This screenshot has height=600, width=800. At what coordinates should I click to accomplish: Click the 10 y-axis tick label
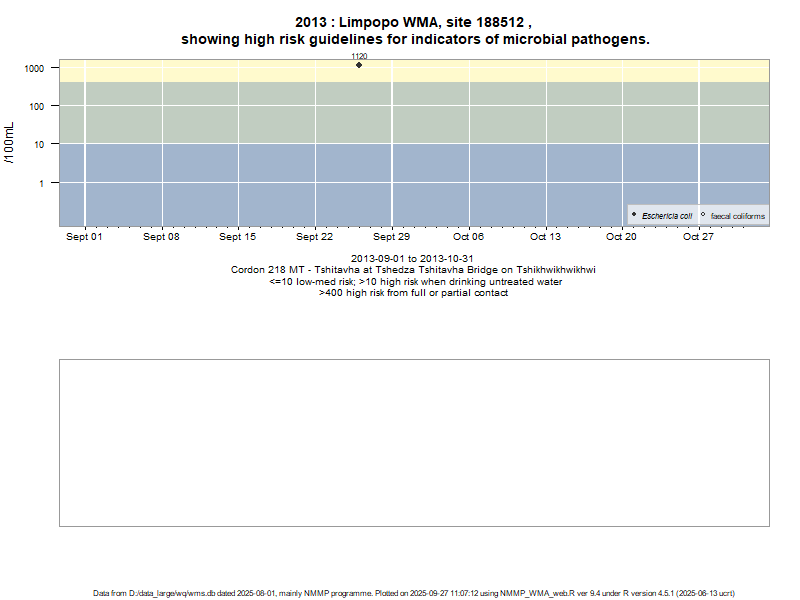[40, 145]
